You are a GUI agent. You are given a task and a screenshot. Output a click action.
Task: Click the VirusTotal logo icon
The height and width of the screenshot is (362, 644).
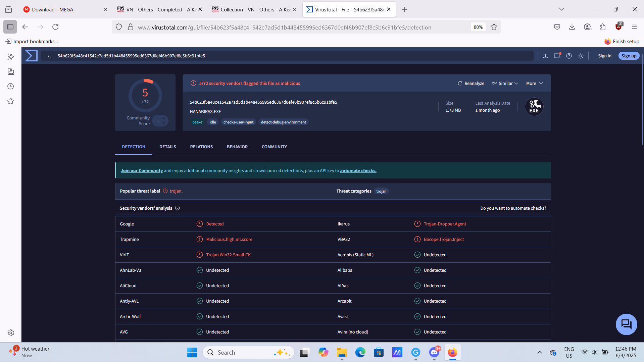tap(31, 56)
